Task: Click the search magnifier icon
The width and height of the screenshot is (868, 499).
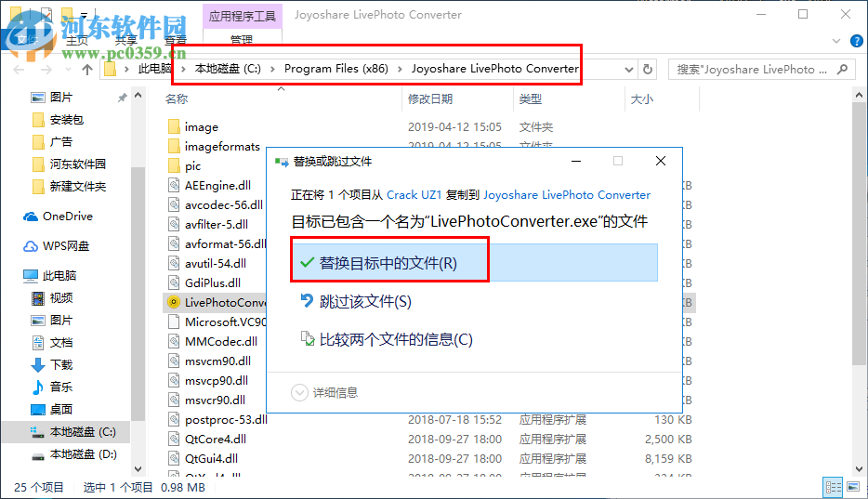Action: 843,69
